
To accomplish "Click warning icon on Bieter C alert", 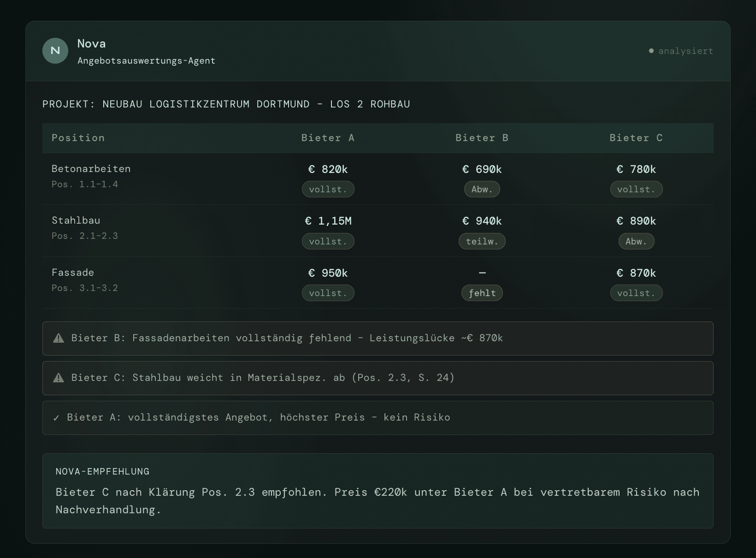I will click(59, 378).
